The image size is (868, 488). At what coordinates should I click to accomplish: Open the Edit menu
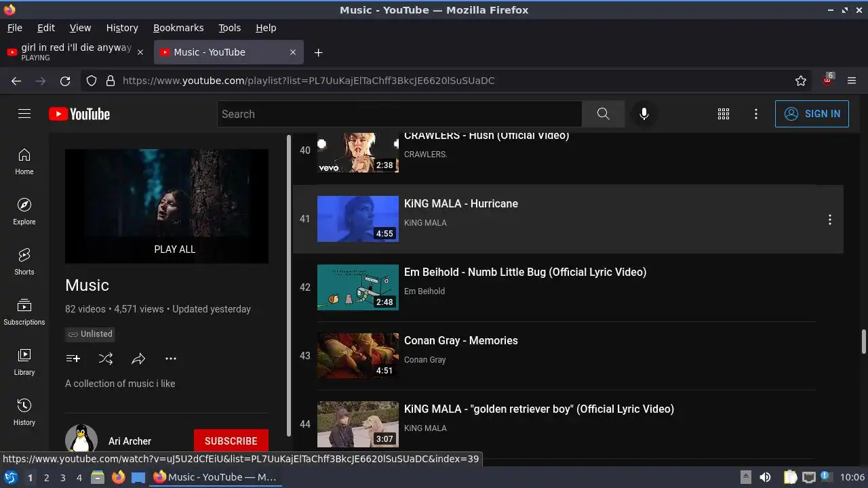click(x=46, y=28)
